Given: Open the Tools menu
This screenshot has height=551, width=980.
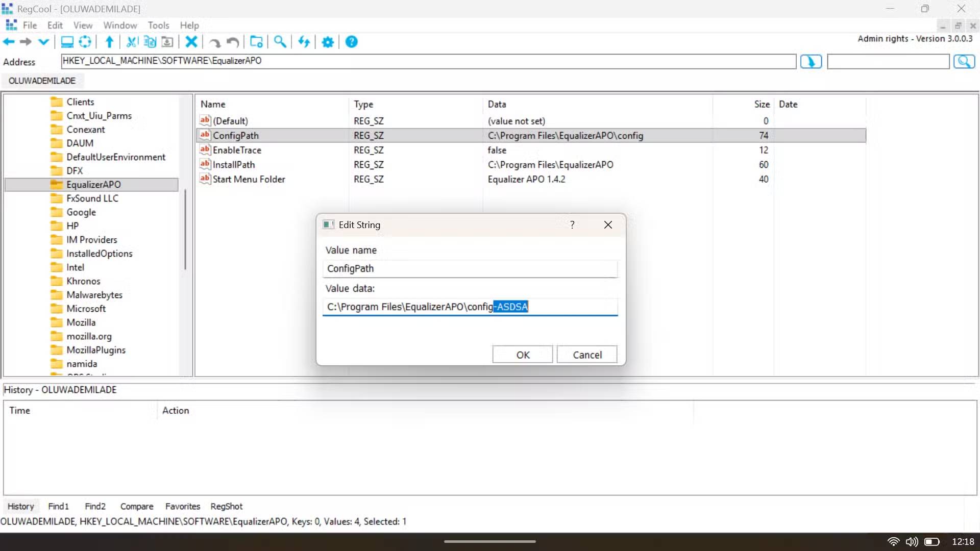Looking at the screenshot, I should click(x=158, y=25).
